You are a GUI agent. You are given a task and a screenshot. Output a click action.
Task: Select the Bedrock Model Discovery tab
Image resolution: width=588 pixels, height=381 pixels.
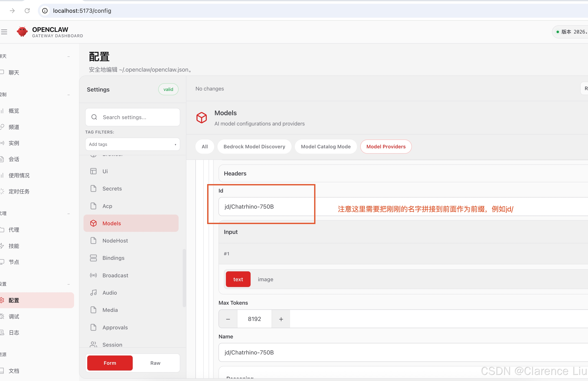click(x=254, y=146)
